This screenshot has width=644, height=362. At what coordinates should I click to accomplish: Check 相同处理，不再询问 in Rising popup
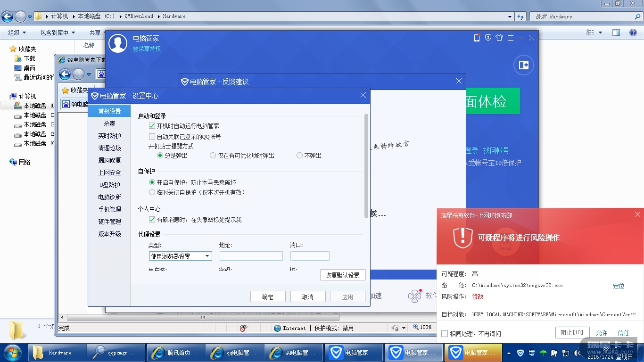tap(444, 334)
